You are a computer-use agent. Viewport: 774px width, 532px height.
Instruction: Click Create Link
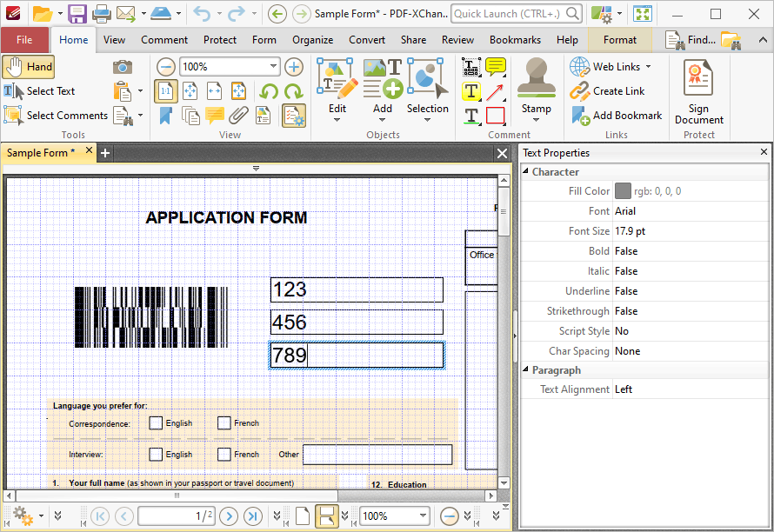607,91
